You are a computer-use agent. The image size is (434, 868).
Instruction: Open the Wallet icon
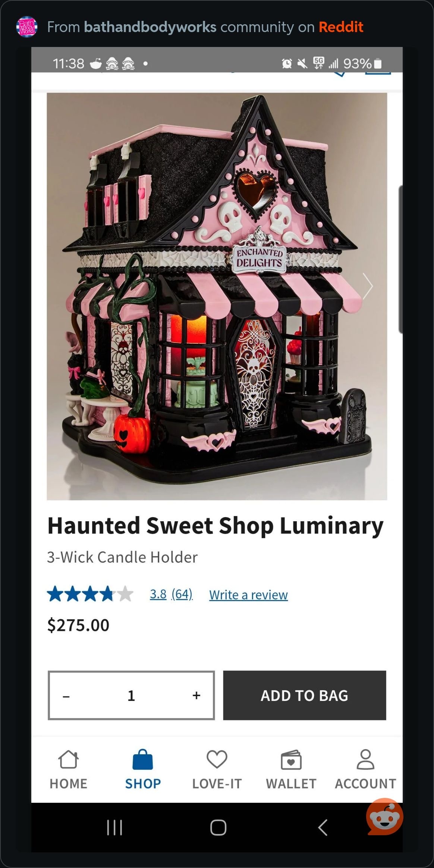pos(291,759)
